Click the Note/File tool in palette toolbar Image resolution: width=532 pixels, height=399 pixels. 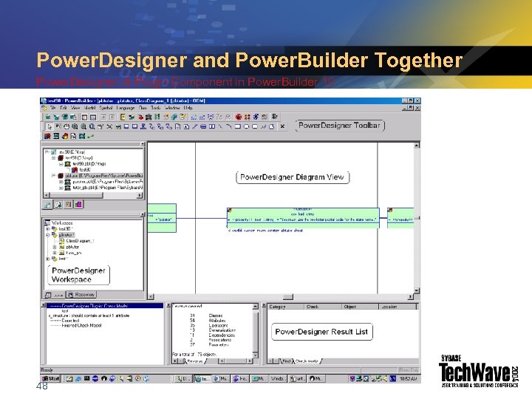[x=177, y=126]
